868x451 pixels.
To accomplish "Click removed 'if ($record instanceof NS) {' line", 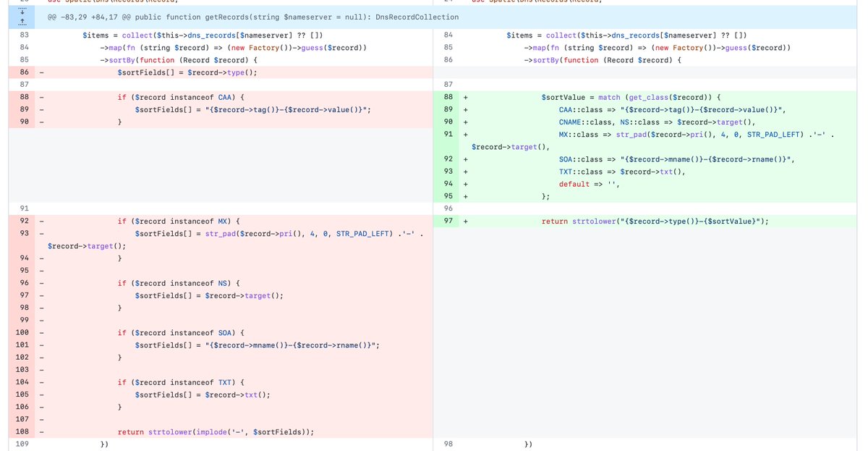I will pyautogui.click(x=179, y=283).
